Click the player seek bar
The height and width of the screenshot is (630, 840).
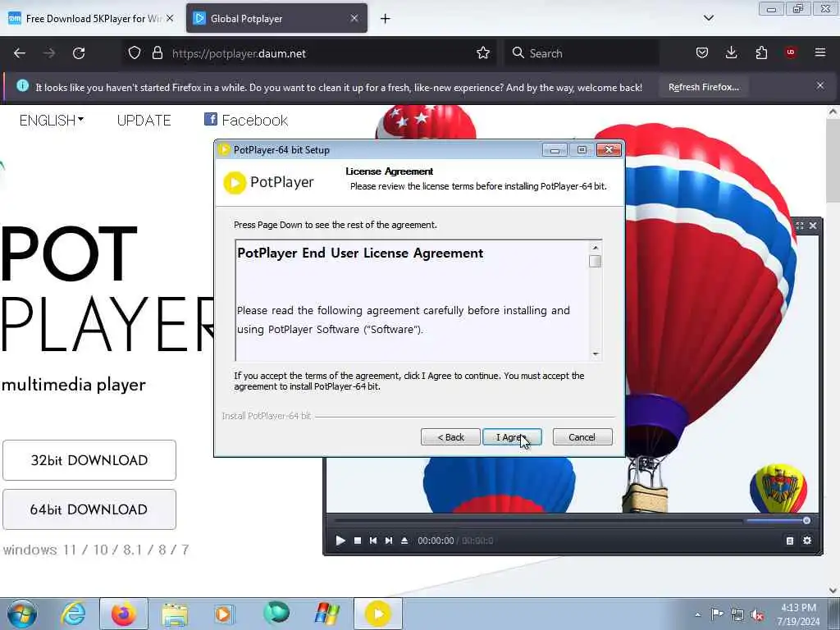point(538,520)
